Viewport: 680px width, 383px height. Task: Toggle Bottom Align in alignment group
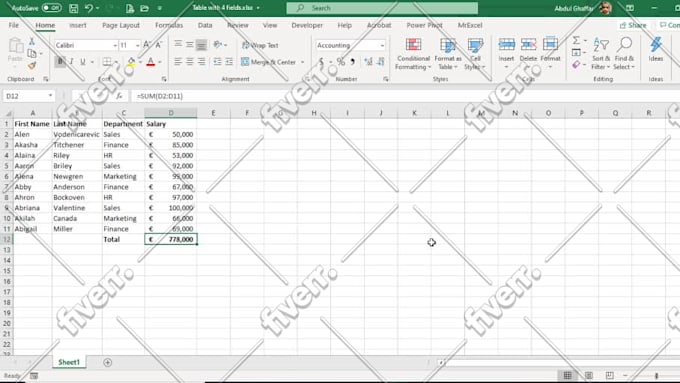[x=201, y=45]
